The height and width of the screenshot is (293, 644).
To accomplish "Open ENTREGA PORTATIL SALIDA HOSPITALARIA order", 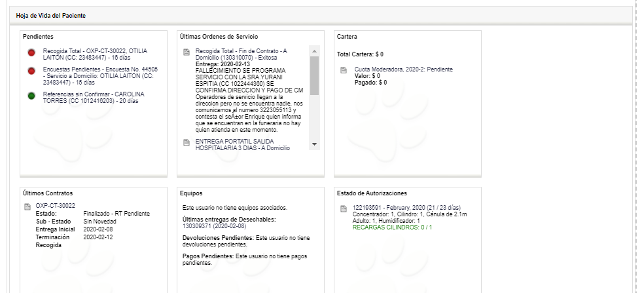I will click(x=243, y=144).
